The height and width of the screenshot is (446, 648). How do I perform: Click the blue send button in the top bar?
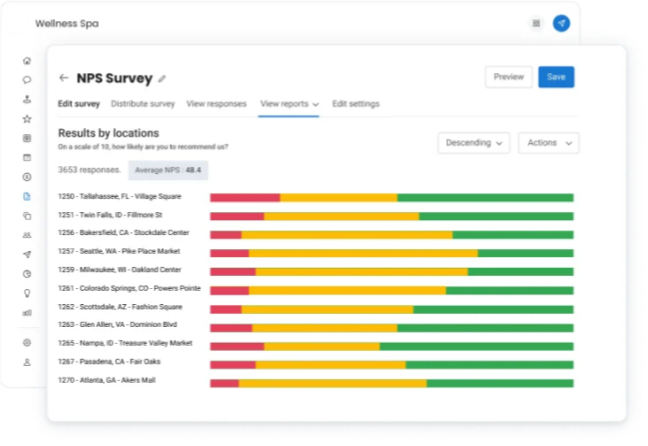[561, 23]
